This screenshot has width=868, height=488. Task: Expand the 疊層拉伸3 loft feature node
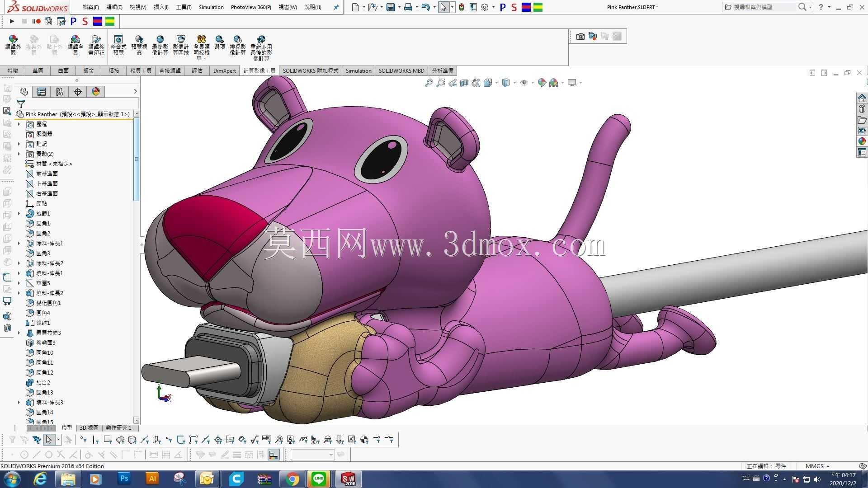[x=19, y=333]
